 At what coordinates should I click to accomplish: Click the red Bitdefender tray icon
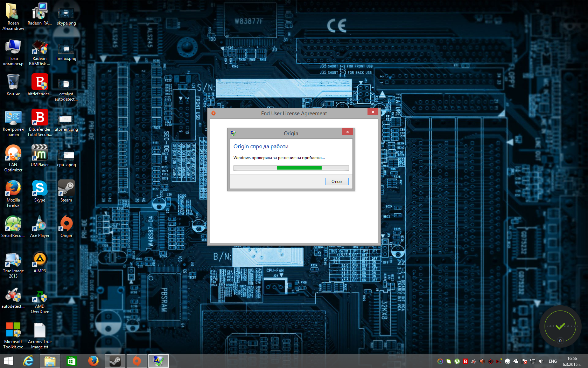pos(465,361)
